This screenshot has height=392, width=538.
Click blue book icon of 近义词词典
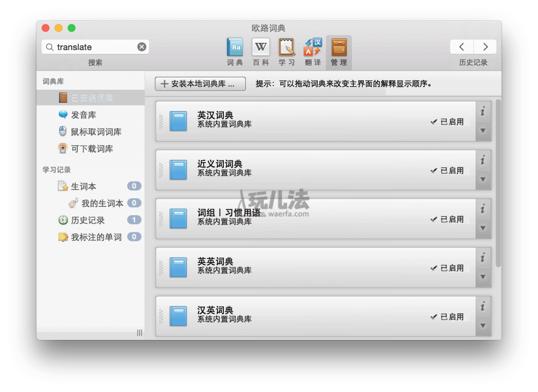(179, 169)
